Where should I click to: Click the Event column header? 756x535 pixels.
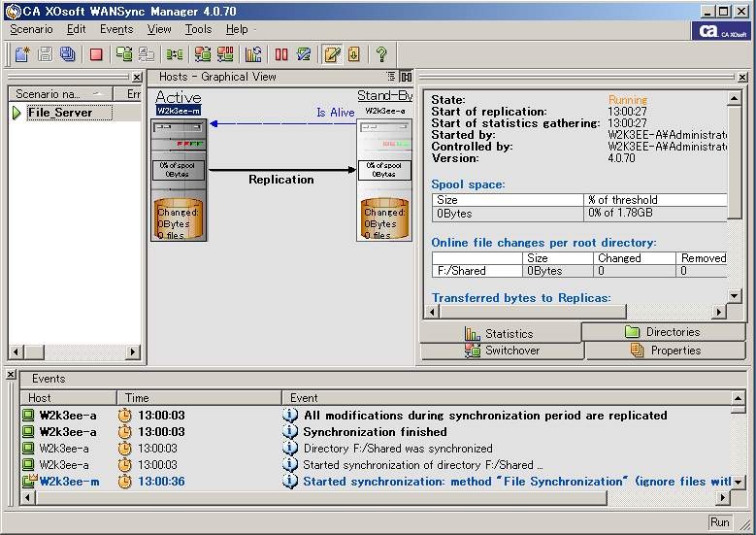pyautogui.click(x=507, y=398)
